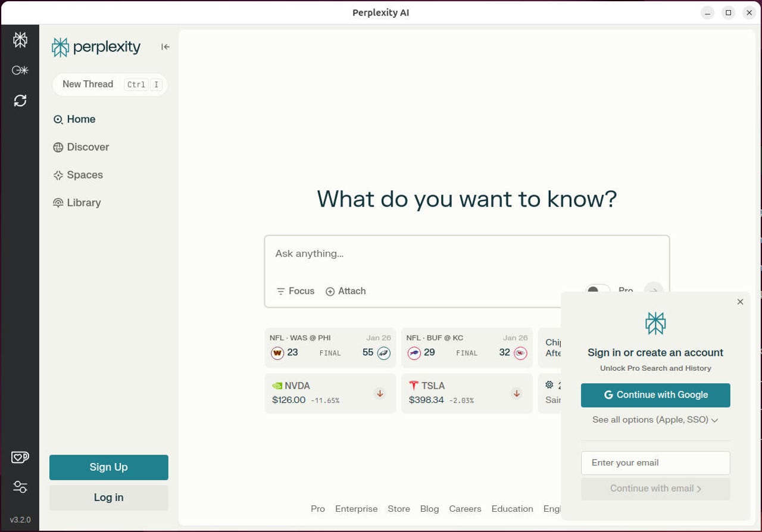Click the Tesla logo on the TSLA card

414,386
